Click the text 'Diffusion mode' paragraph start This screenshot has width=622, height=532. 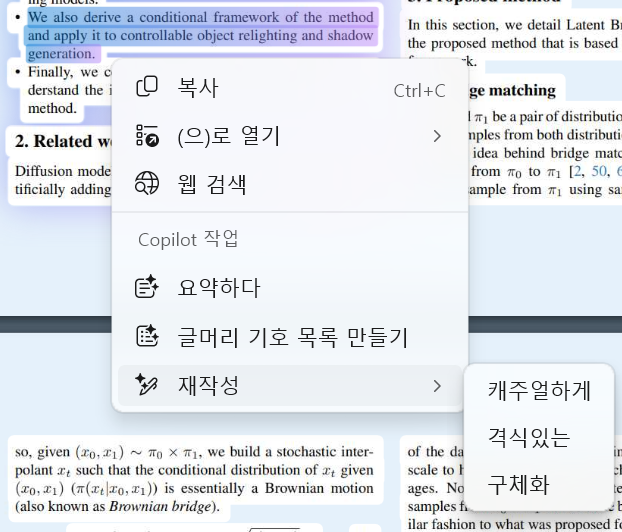(63, 171)
